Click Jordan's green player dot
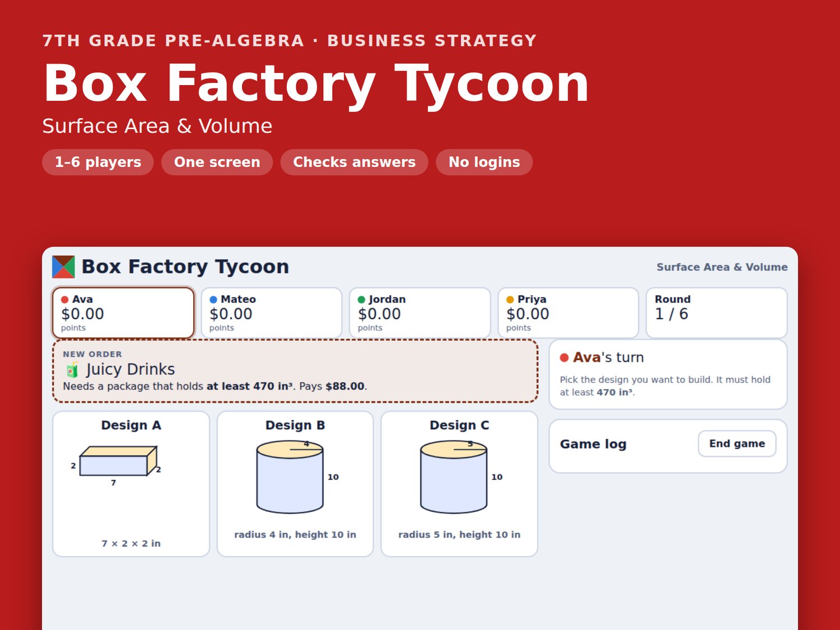The image size is (840, 630). [x=361, y=300]
